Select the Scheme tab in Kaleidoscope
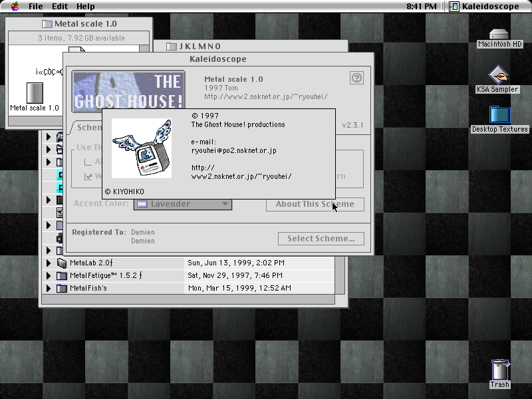 click(x=87, y=127)
